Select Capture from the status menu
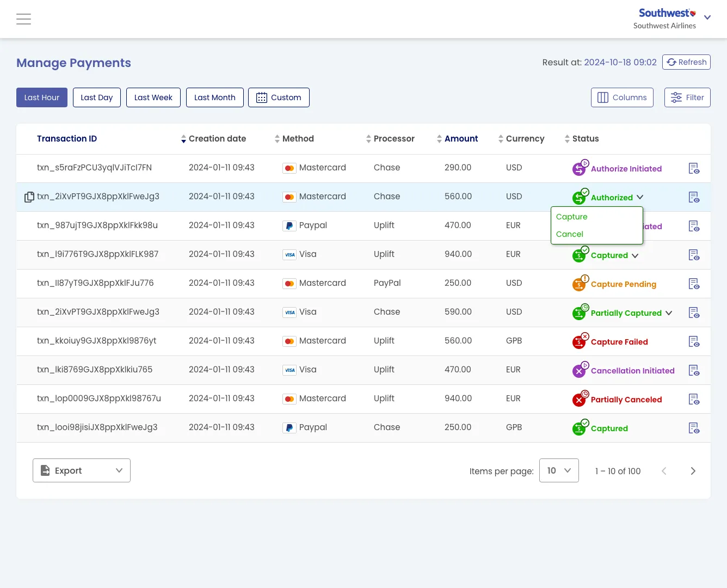This screenshot has width=727, height=588. pyautogui.click(x=572, y=217)
